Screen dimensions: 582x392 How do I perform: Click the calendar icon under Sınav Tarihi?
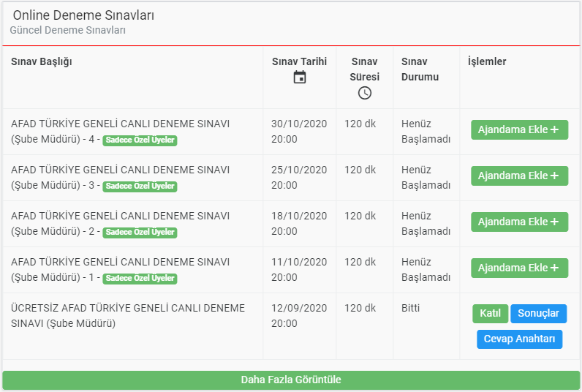tap(300, 78)
